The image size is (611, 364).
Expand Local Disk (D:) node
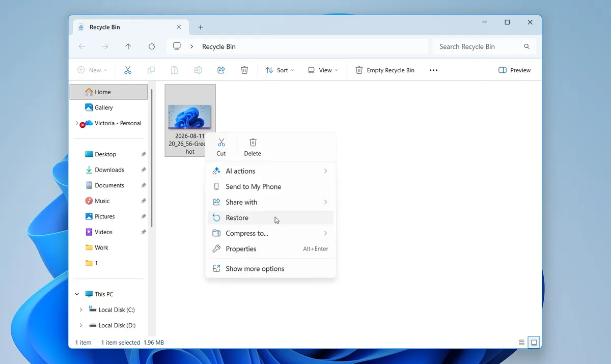point(81,325)
